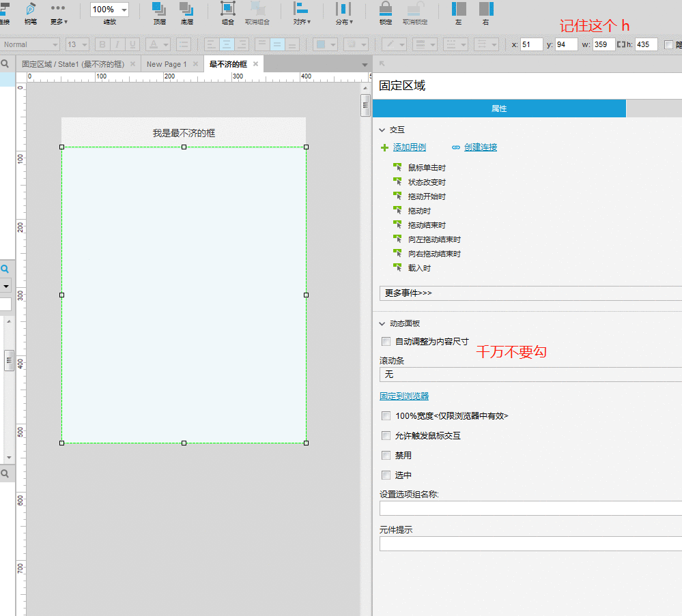
Task: Collapse the 动态面板 section
Action: [x=382, y=324]
